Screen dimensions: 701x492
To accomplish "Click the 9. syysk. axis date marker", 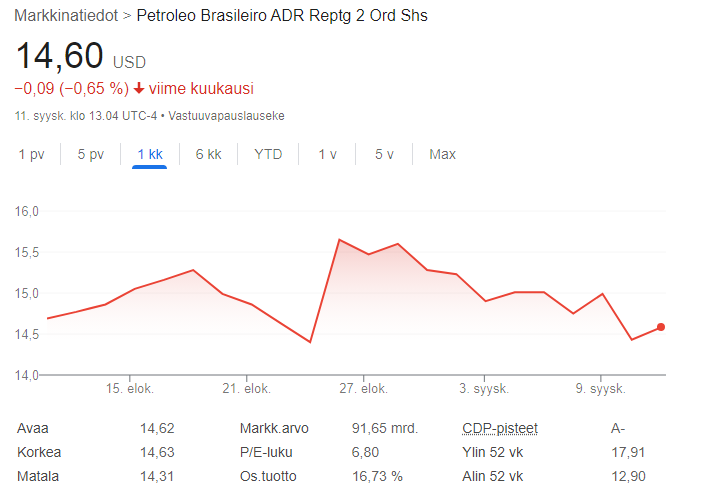I will pos(600,388).
